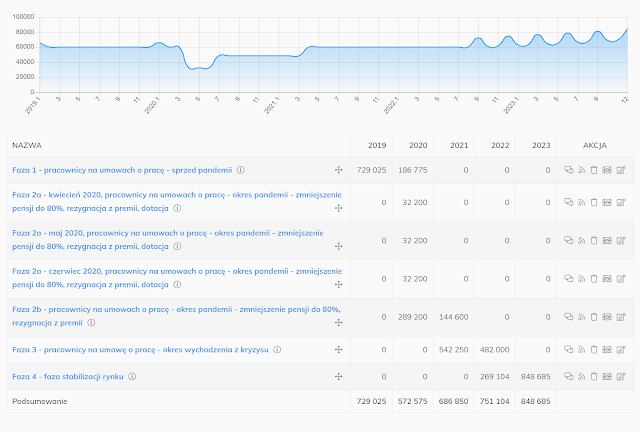Click the 2020.1 marker on the chart axis
This screenshot has width=640, height=432.
click(x=153, y=105)
